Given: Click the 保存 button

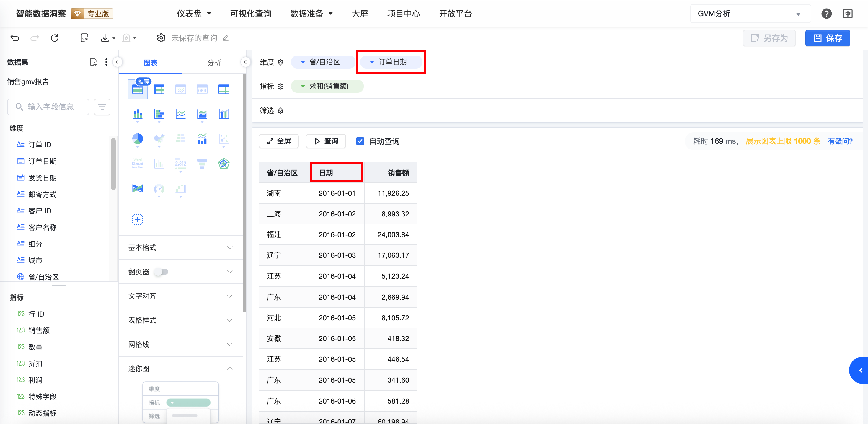Looking at the screenshot, I should (827, 38).
